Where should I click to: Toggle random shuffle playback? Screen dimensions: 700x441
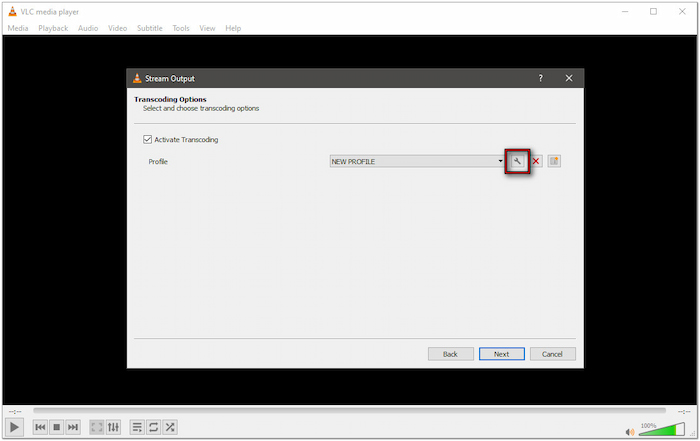pos(170,427)
